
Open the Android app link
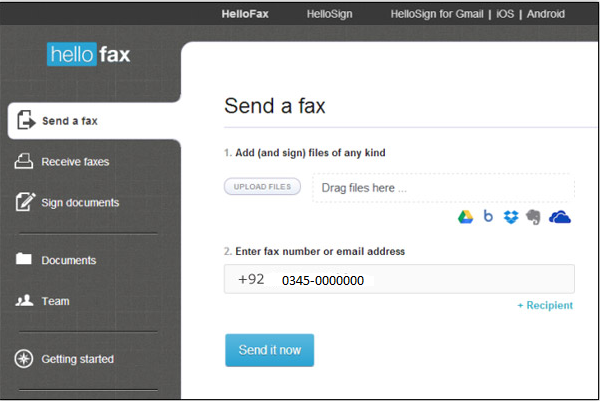(x=546, y=14)
